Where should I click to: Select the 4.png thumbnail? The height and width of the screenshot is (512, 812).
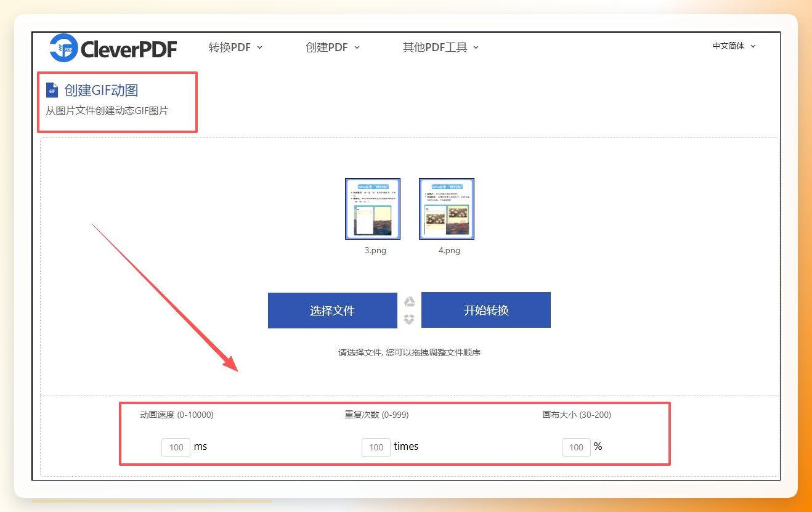(447, 209)
